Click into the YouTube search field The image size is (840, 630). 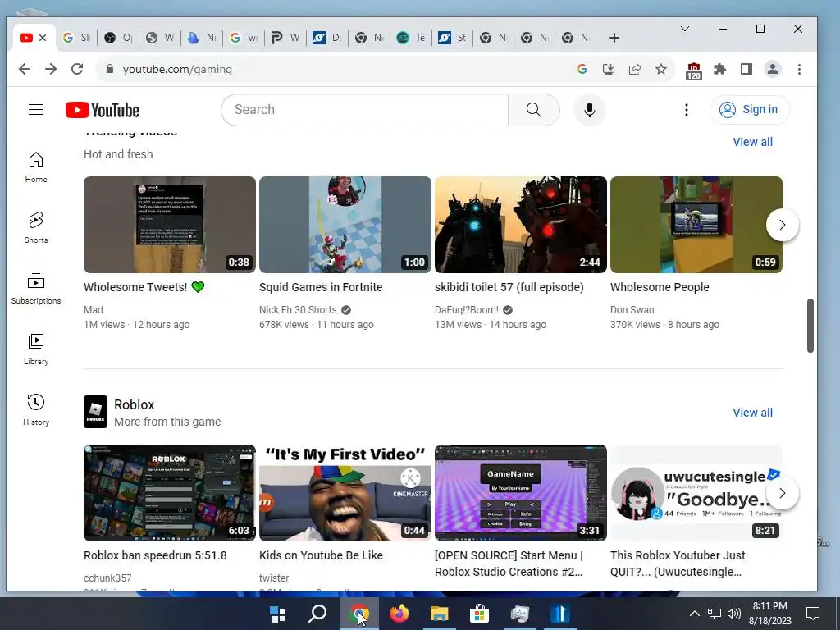364,110
